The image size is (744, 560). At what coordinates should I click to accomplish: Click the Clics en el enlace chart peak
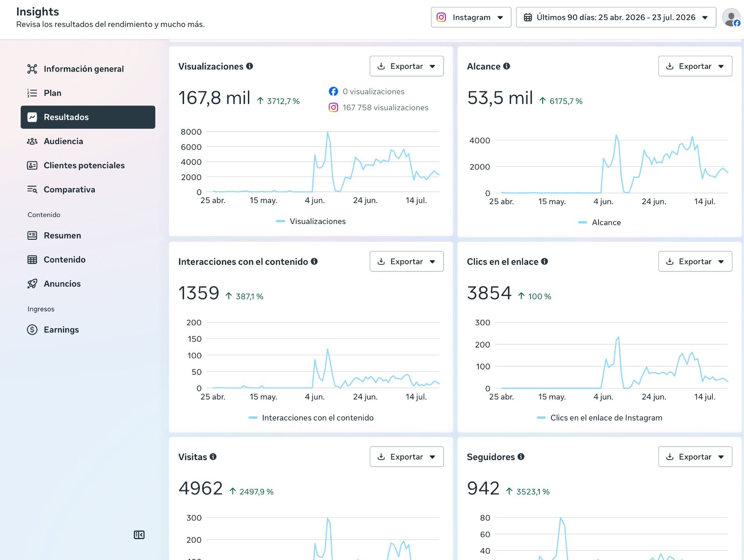[x=618, y=337]
